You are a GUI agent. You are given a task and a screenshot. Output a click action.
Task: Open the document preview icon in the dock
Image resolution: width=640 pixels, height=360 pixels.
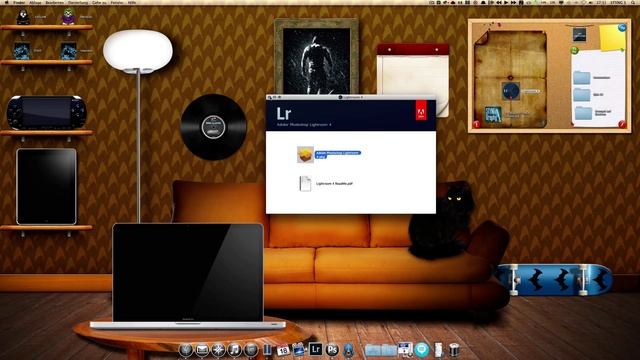click(x=405, y=350)
